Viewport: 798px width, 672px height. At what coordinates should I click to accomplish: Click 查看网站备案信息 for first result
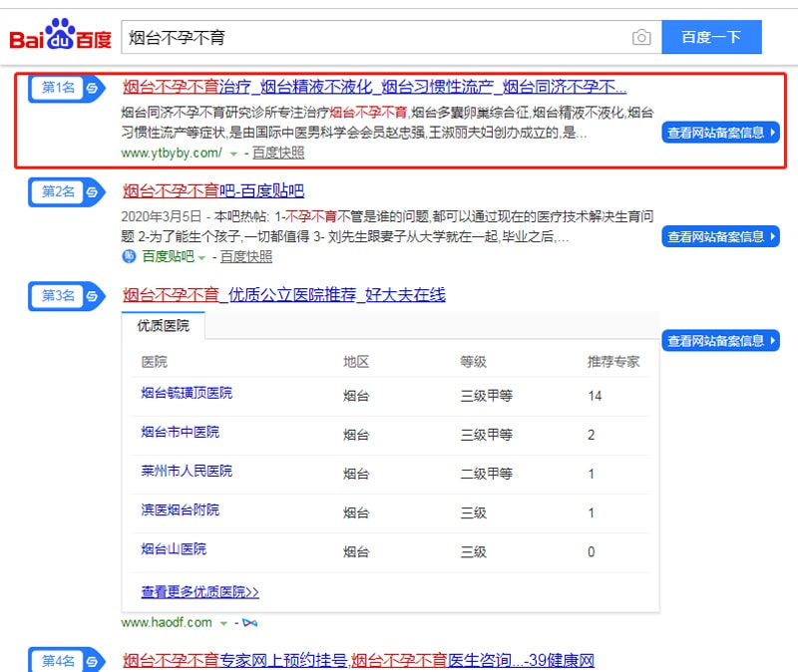pos(720,133)
